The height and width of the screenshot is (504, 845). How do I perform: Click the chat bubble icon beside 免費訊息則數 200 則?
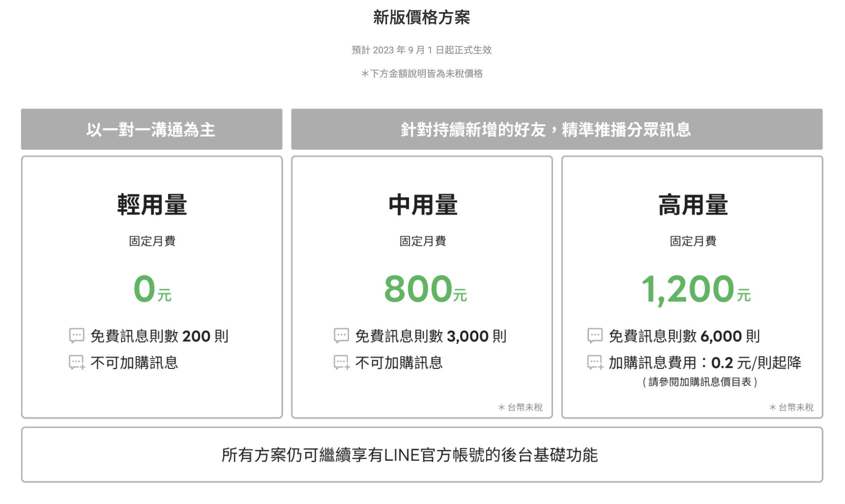click(x=77, y=336)
